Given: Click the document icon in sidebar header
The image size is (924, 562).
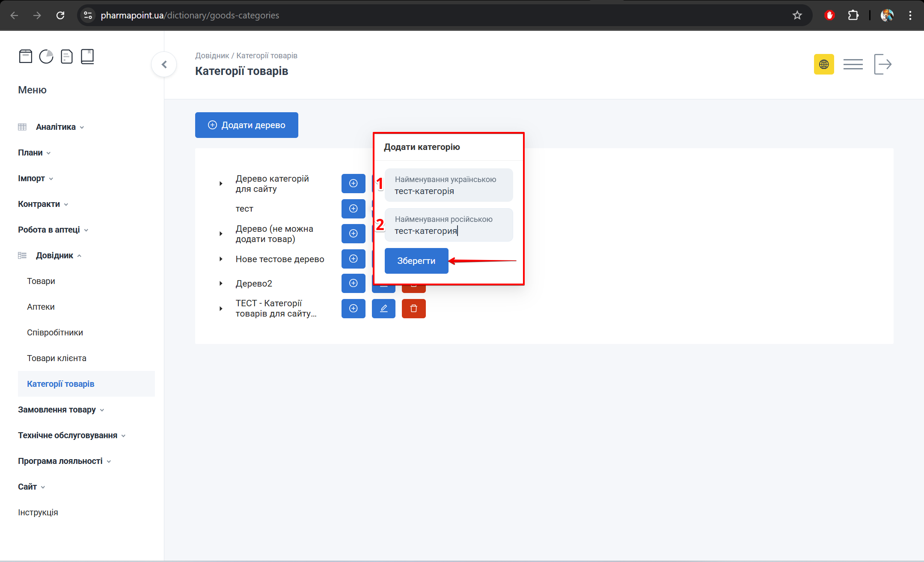Looking at the screenshot, I should [67, 57].
